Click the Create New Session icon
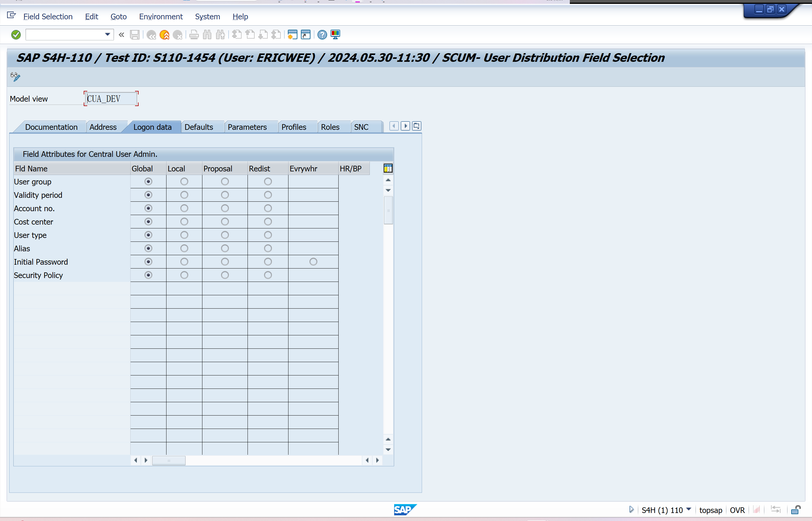Image resolution: width=812 pixels, height=521 pixels. [292, 35]
